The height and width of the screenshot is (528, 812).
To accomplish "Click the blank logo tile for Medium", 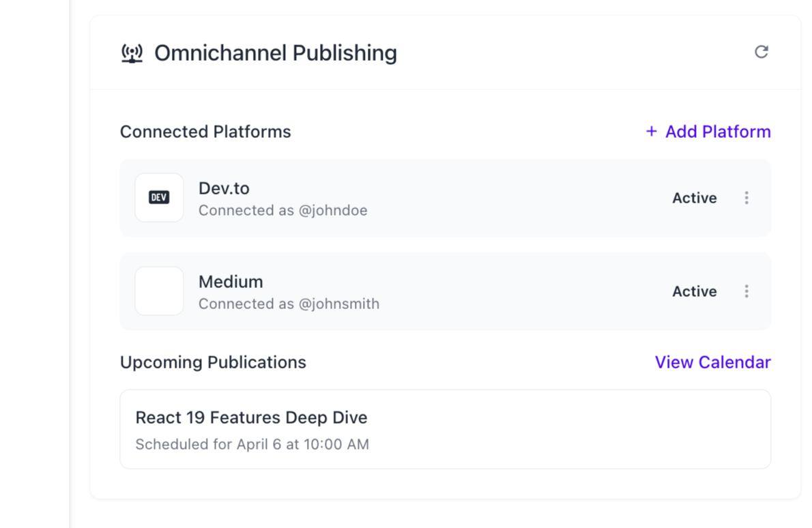I will 159,291.
